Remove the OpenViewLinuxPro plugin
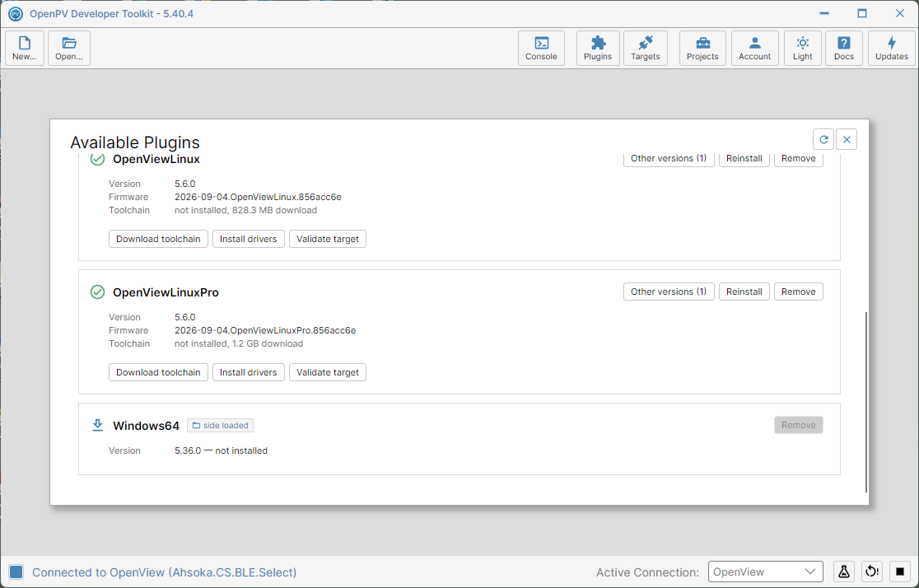919x588 pixels. pyautogui.click(x=798, y=292)
